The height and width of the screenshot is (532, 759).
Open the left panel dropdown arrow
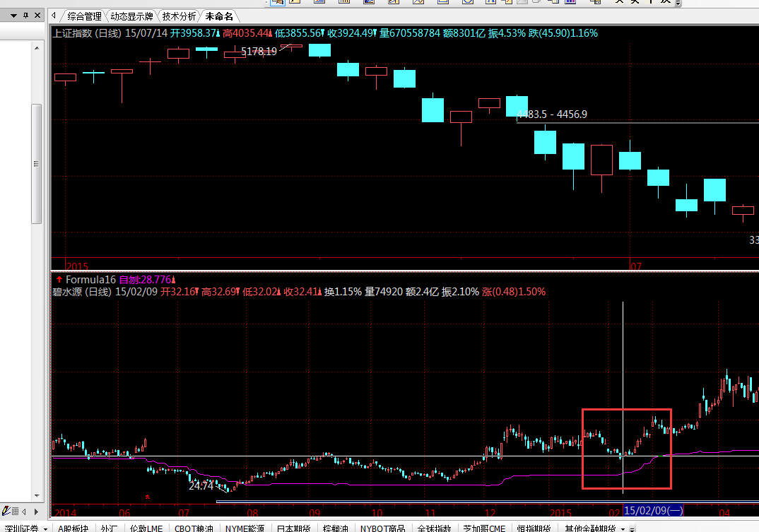coord(13,16)
